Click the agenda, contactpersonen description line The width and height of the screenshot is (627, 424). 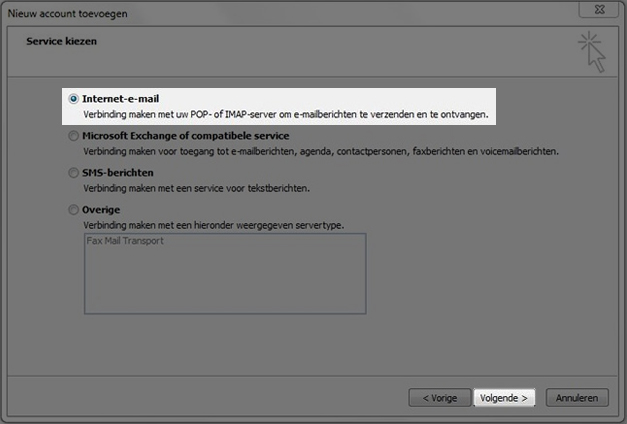pos(321,152)
